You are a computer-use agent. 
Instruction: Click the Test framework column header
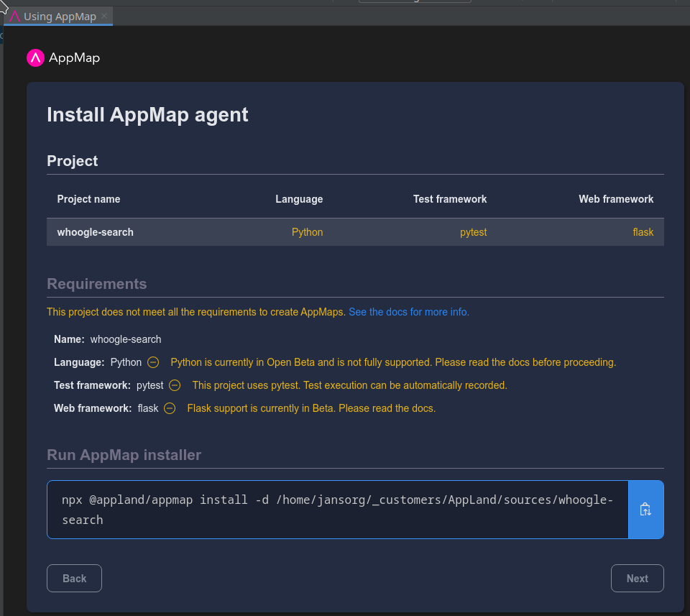pos(450,199)
